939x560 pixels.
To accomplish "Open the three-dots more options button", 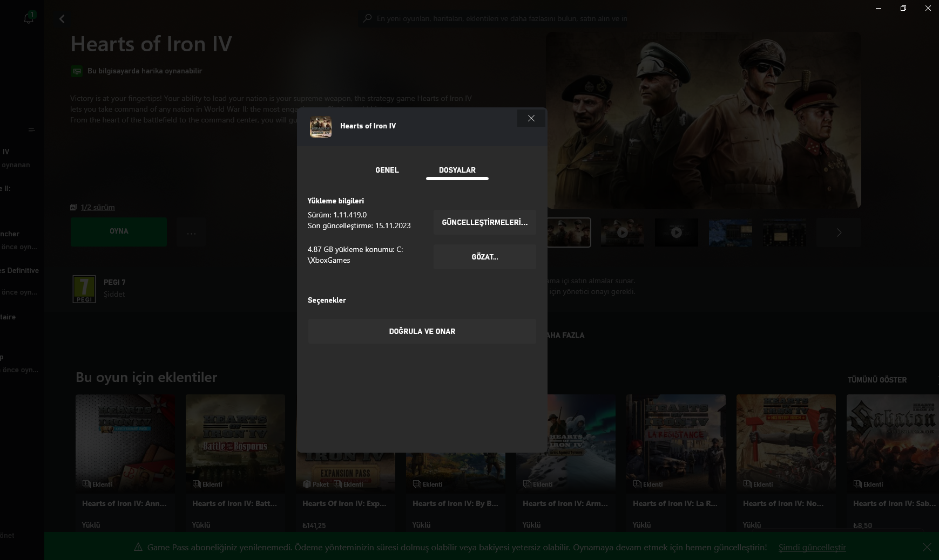I will click(191, 234).
